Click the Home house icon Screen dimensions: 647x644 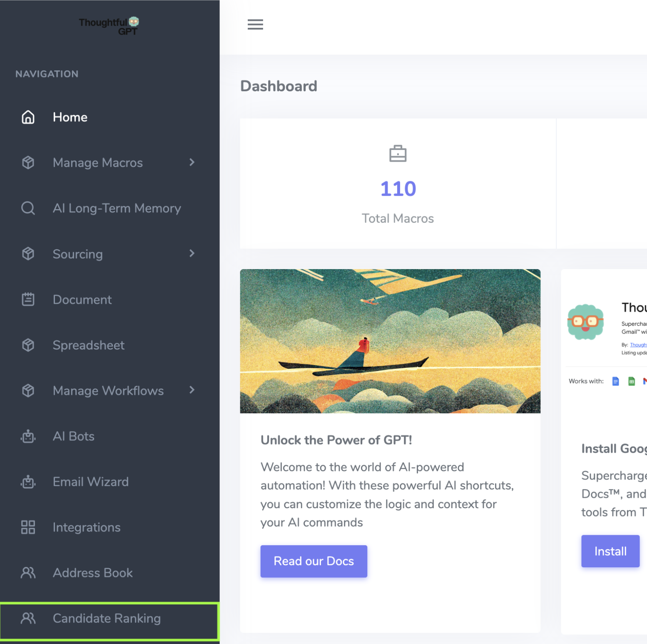click(28, 117)
